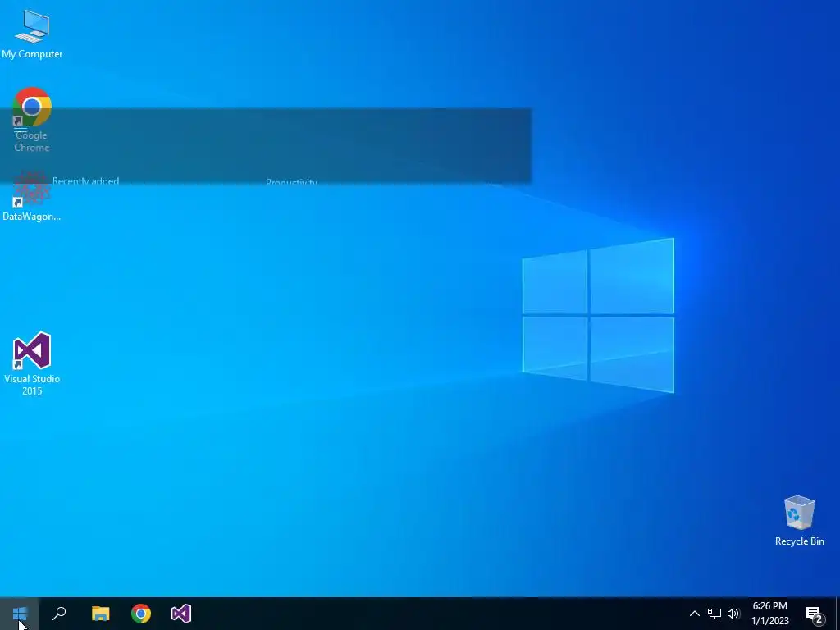840x630 pixels.
Task: Click the Windows Start button
Action: click(x=20, y=614)
